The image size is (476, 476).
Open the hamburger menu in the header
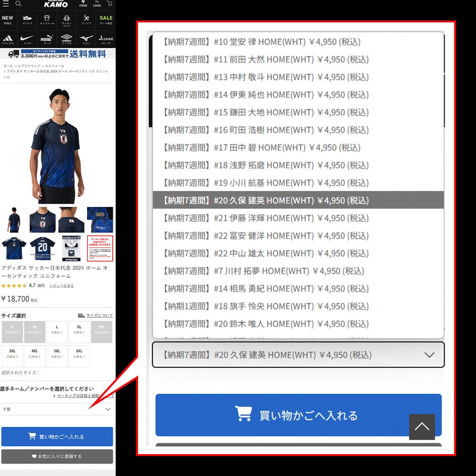coord(6,4)
